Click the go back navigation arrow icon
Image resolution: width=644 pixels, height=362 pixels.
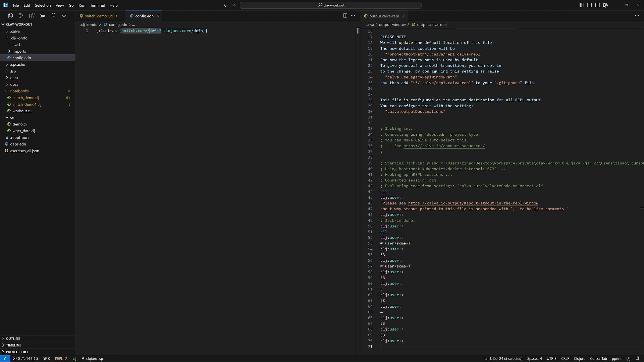(x=225, y=5)
